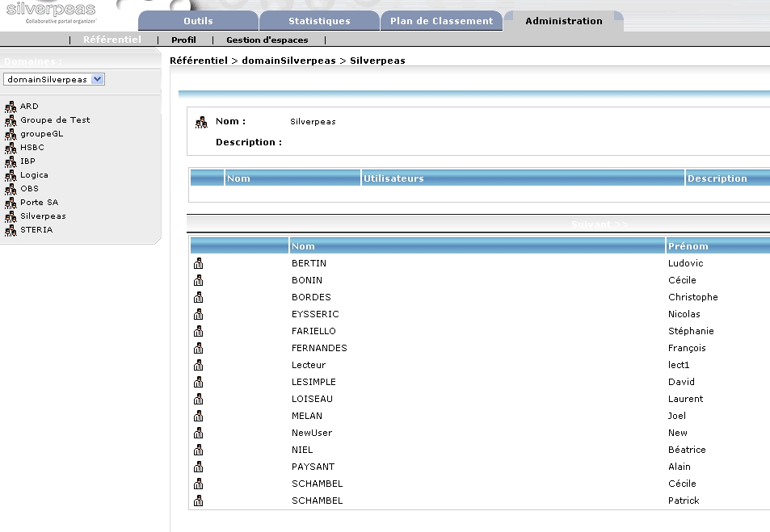Click the Silverpeas logo
The image size is (770, 532).
(x=51, y=12)
